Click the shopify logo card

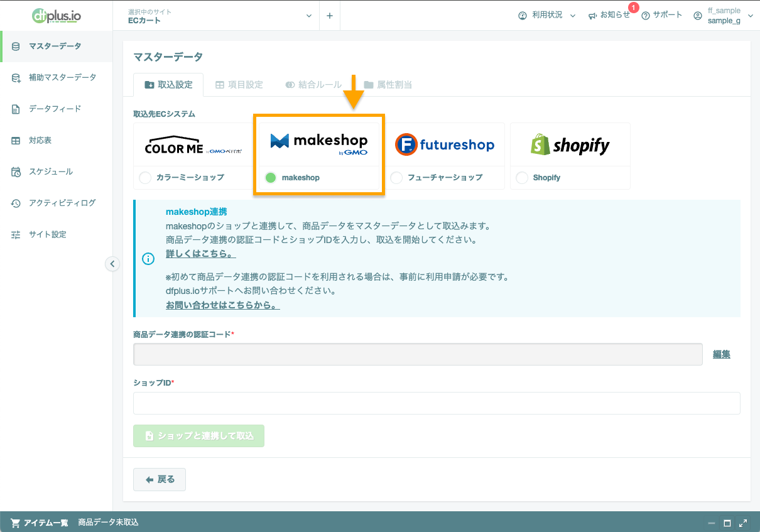[x=570, y=145]
